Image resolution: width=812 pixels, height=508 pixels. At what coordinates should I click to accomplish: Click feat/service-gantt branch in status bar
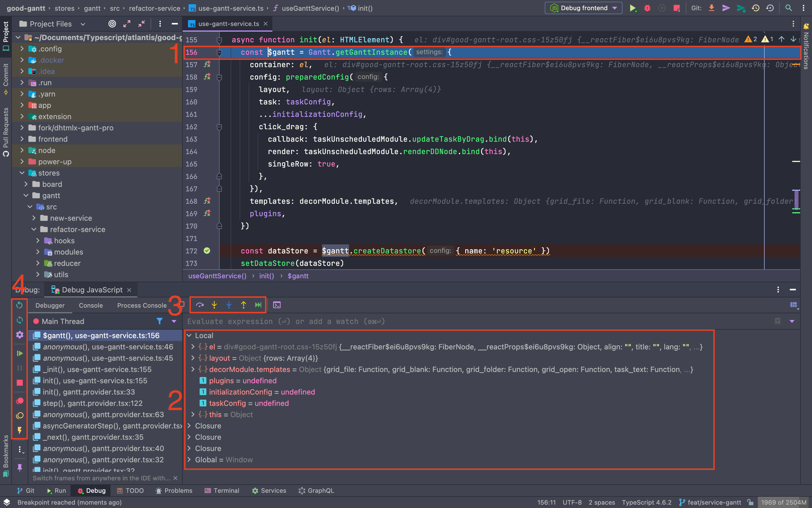[710, 502]
